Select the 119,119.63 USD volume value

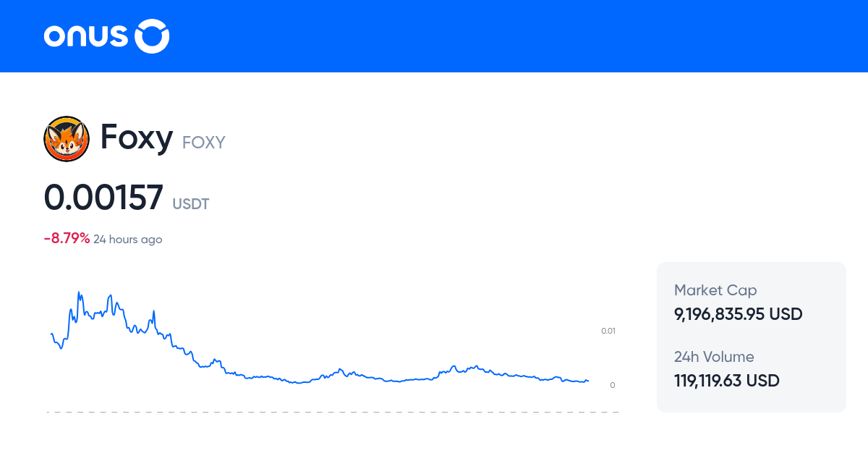click(727, 381)
